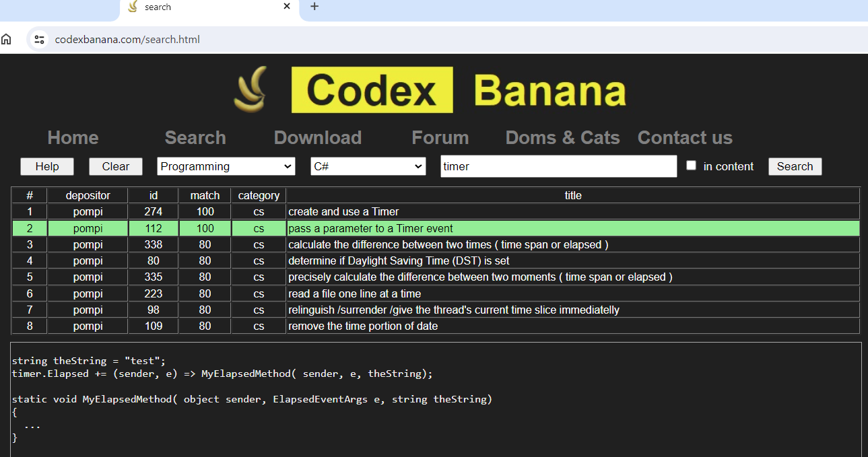Click the title column header
This screenshot has height=457, width=868.
[x=573, y=195]
